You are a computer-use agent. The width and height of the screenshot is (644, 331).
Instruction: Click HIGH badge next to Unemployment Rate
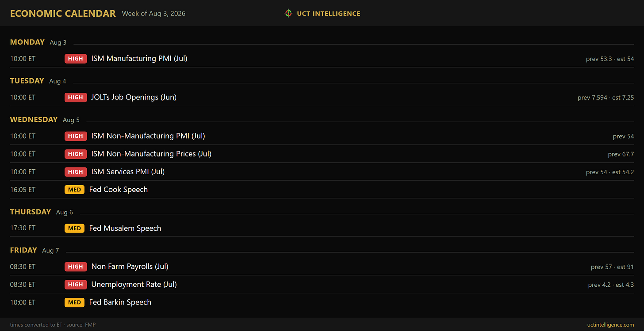(76, 285)
